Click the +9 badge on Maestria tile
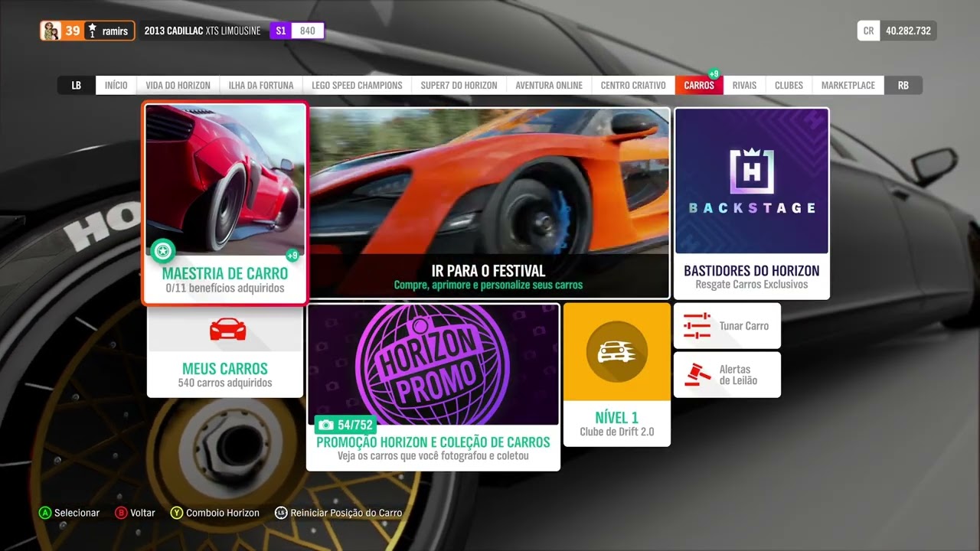The height and width of the screenshot is (551, 980). pyautogui.click(x=292, y=256)
